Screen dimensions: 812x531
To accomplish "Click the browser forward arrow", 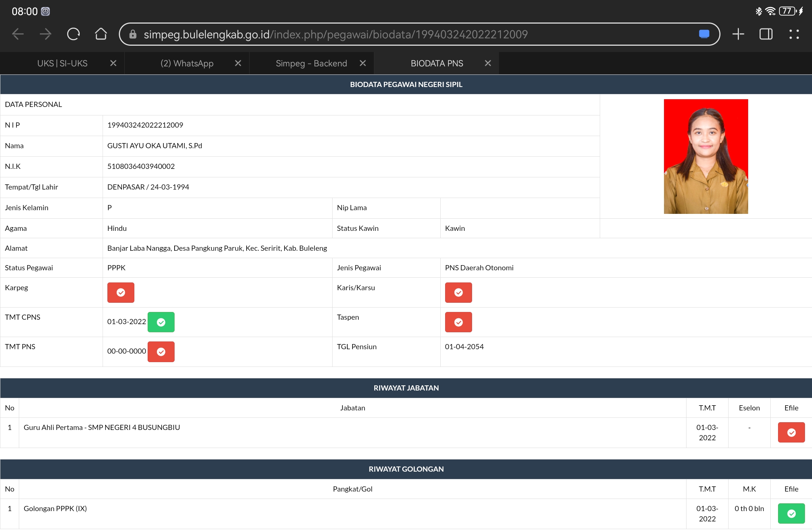I will pos(45,34).
